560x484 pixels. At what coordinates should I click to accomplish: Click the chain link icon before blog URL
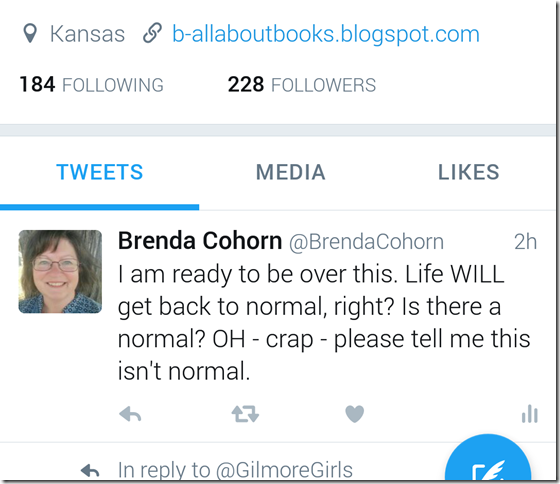point(152,33)
